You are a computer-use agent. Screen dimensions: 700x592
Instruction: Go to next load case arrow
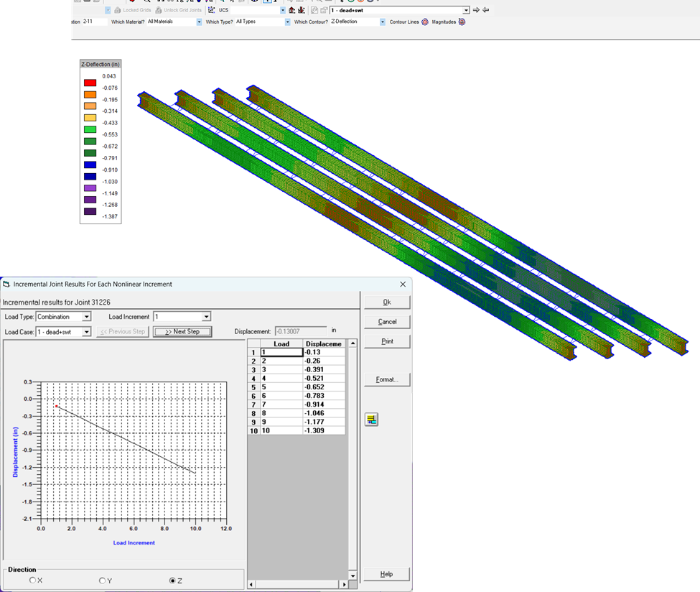coord(476,10)
